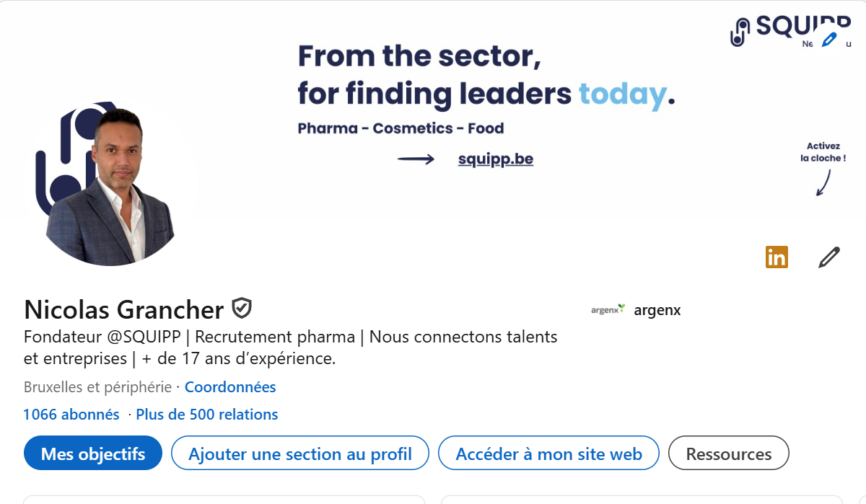The width and height of the screenshot is (866, 504).
Task: Click the argenx company logo
Action: (x=608, y=310)
